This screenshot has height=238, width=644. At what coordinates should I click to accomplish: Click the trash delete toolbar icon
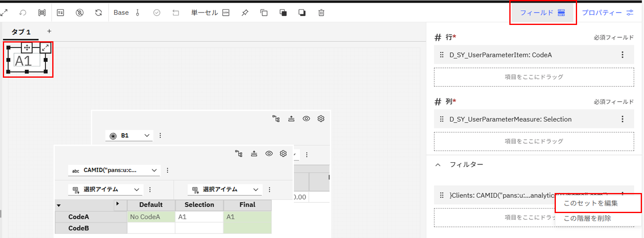[x=321, y=13]
